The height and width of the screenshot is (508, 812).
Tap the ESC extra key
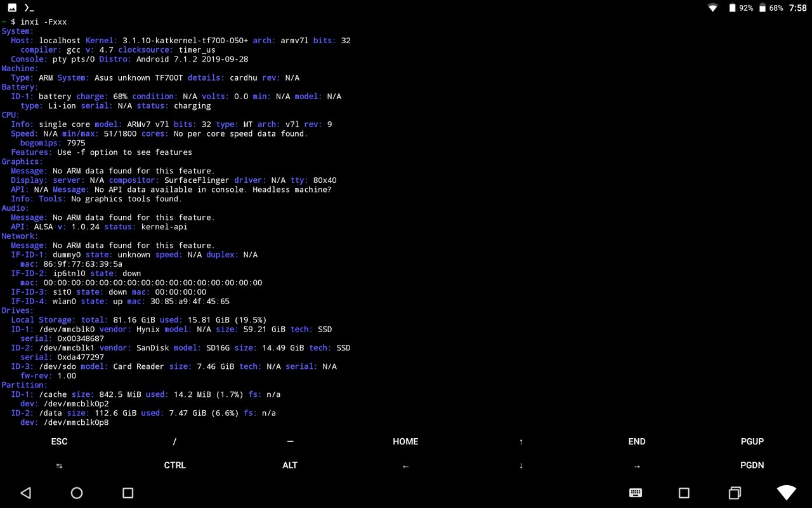coord(59,441)
